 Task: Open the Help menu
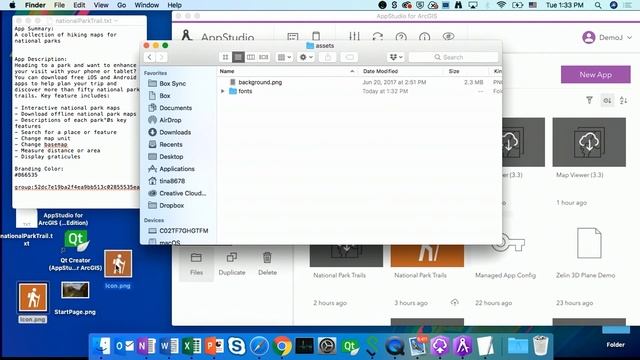174,5
